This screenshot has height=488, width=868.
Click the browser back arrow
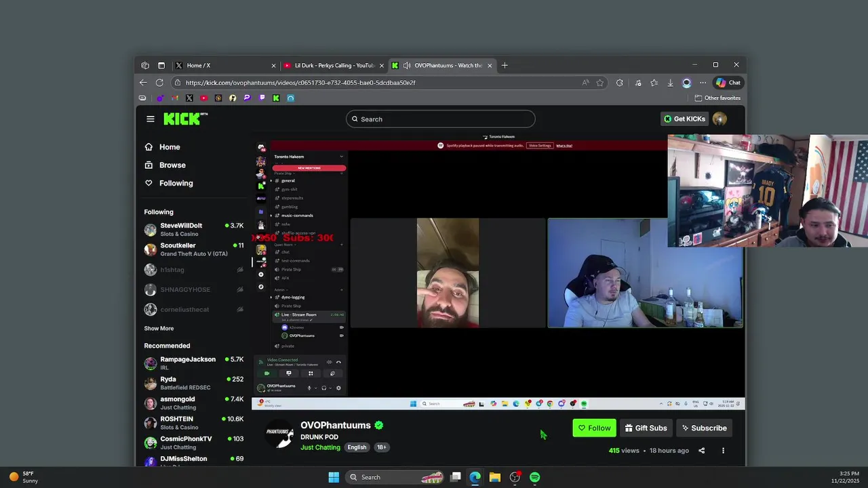[x=143, y=83]
